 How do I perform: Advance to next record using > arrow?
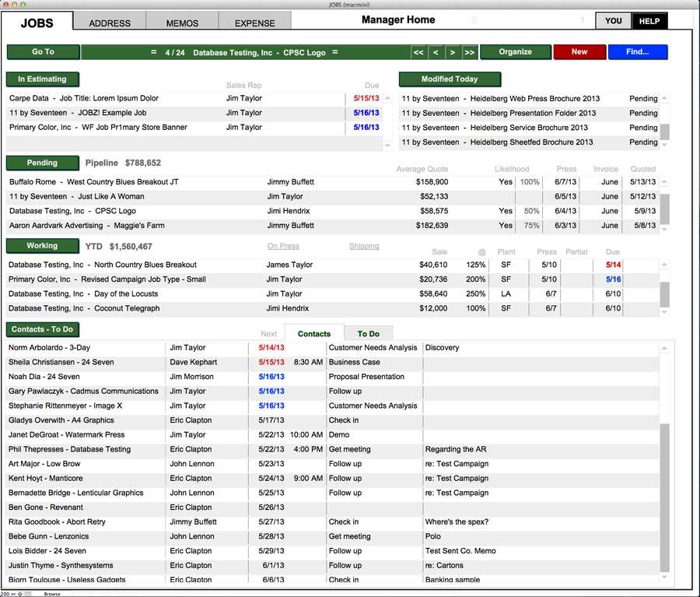pyautogui.click(x=452, y=52)
